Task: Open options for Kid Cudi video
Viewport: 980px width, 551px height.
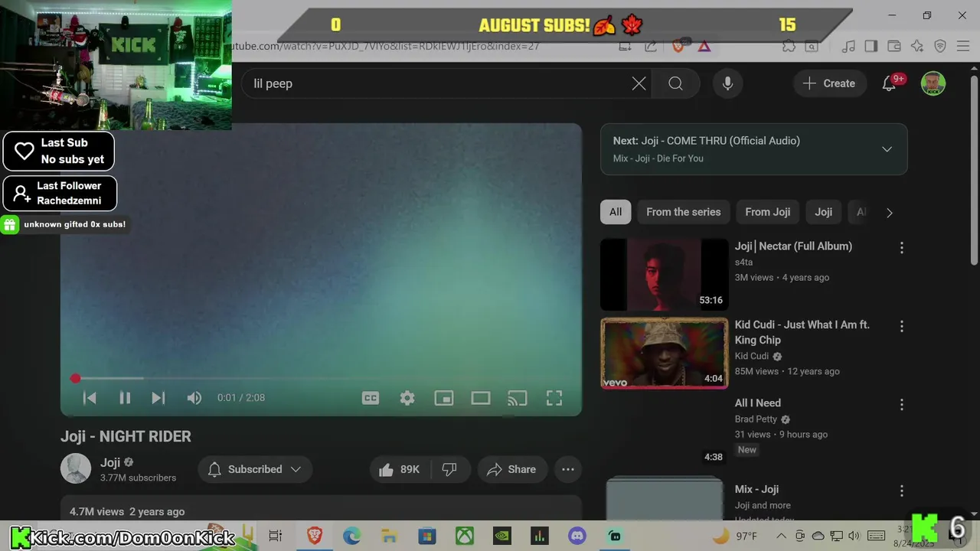Action: point(901,327)
